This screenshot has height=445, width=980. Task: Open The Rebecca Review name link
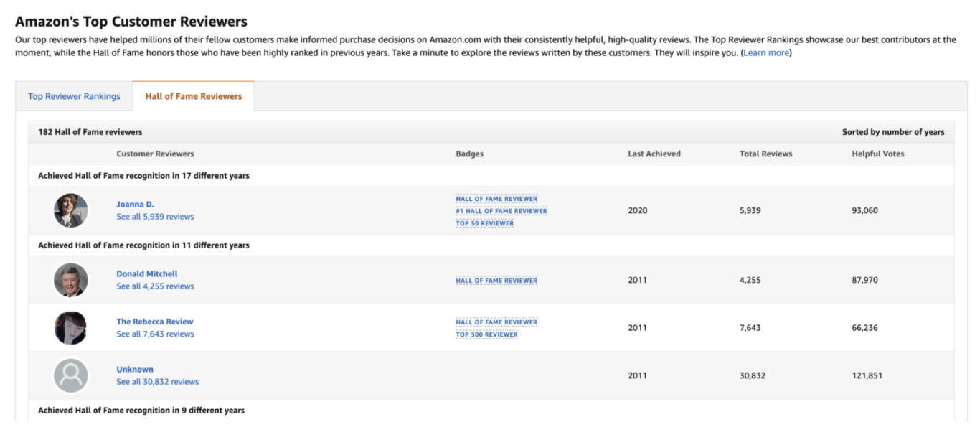[x=155, y=322]
